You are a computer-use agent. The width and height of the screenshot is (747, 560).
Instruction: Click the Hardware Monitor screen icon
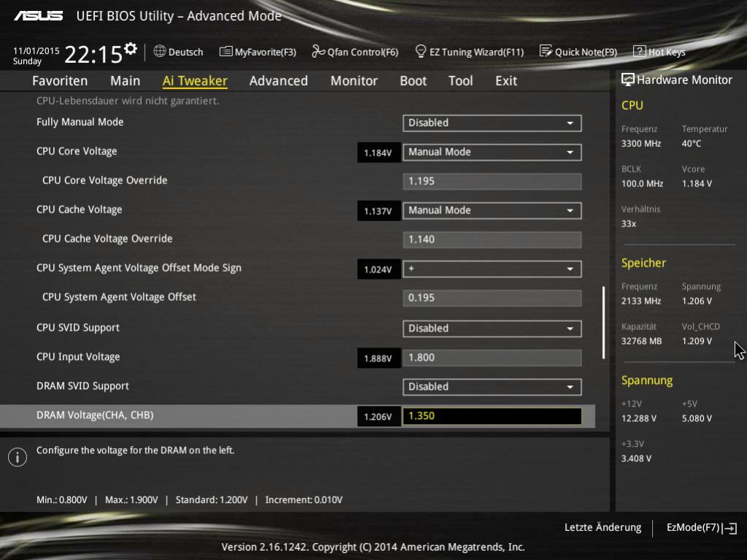[627, 80]
